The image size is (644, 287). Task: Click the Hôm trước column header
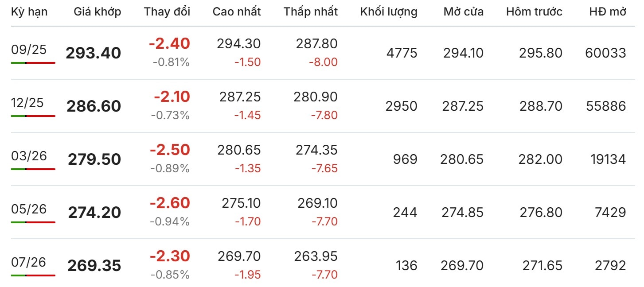[x=534, y=12]
